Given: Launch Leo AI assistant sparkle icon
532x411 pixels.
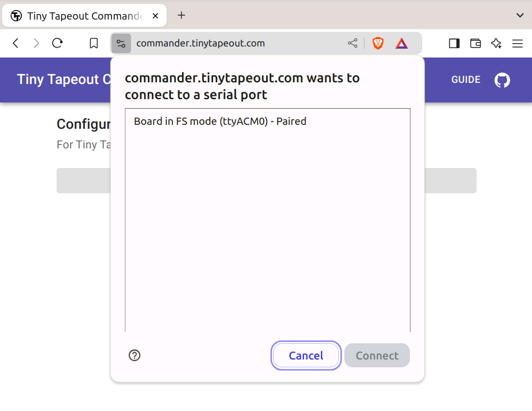Looking at the screenshot, I should point(496,43).
